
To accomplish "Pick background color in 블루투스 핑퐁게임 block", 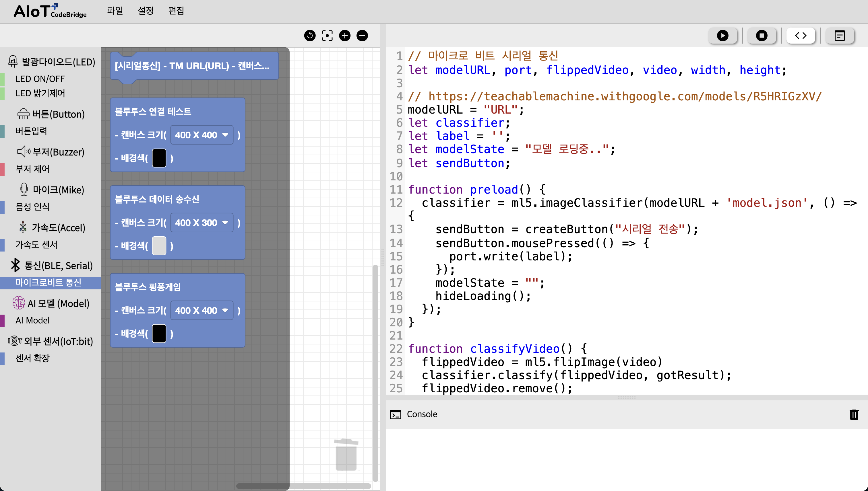I will pos(159,334).
